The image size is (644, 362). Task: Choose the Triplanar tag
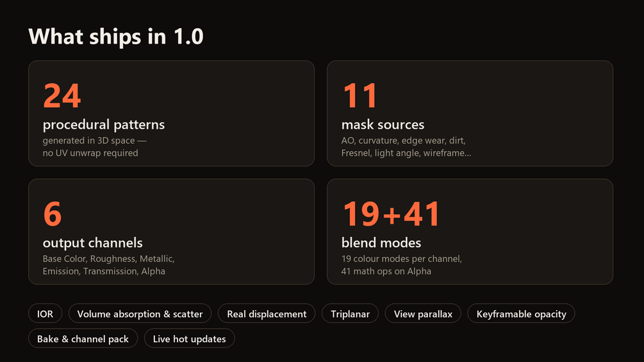(350, 313)
